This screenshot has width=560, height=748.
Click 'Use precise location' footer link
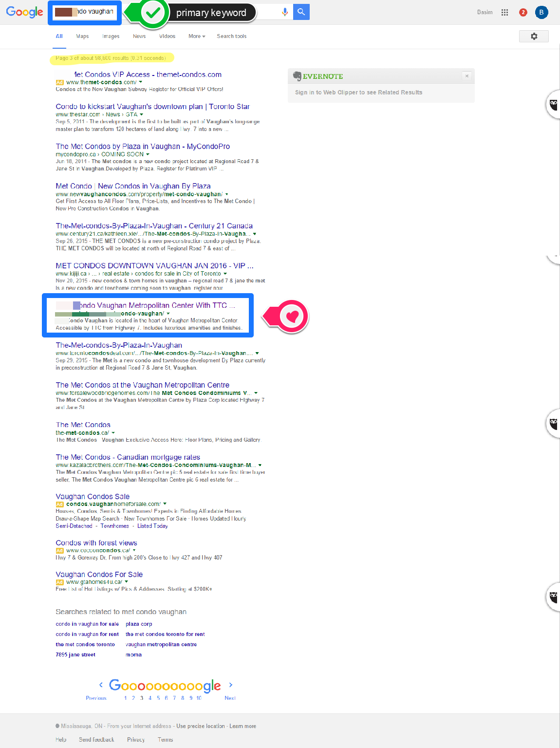201,726
